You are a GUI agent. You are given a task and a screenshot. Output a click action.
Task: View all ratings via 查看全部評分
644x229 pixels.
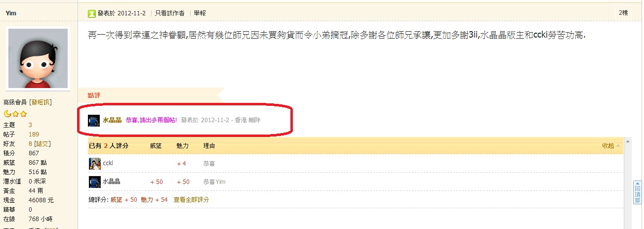(x=191, y=200)
